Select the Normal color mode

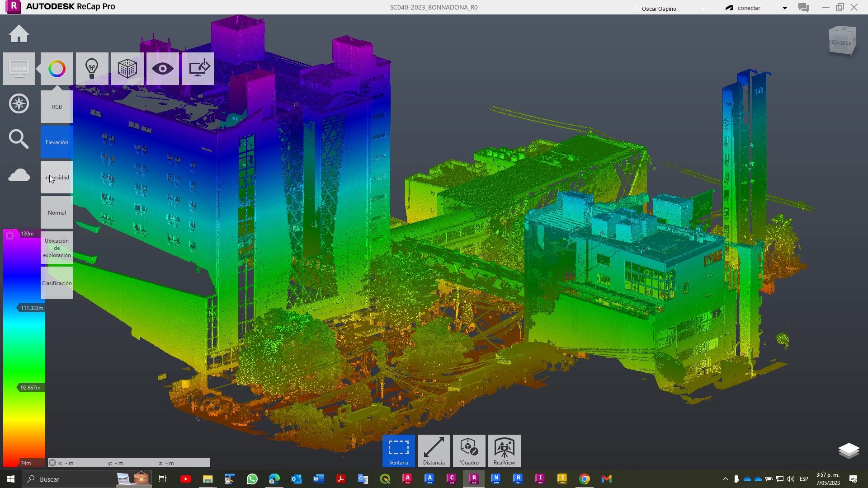pyautogui.click(x=57, y=212)
